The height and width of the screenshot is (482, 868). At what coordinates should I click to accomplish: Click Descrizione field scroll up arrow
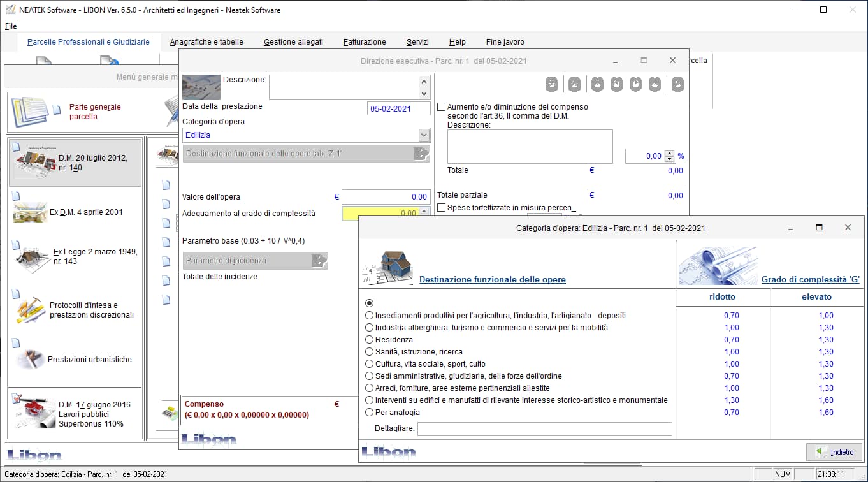(x=424, y=81)
